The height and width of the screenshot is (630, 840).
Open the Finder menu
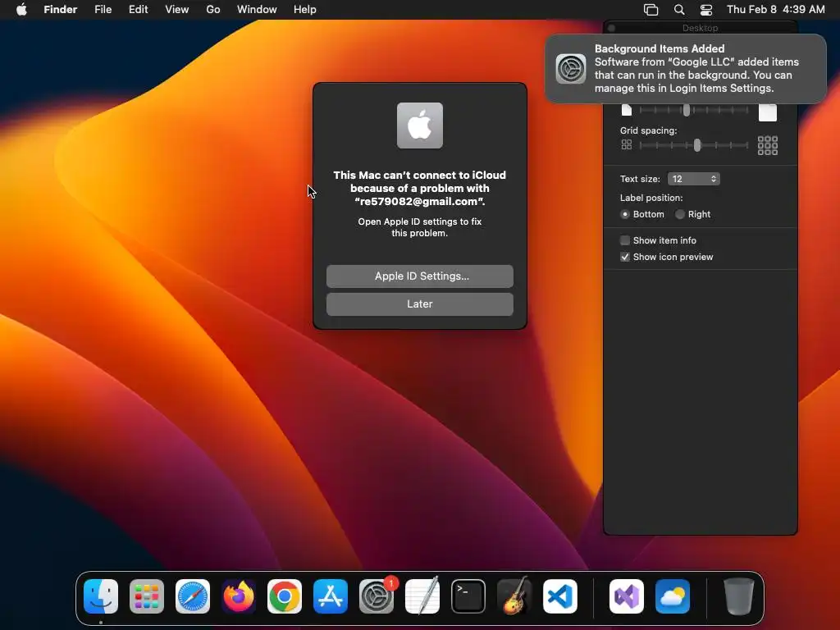pyautogui.click(x=61, y=10)
